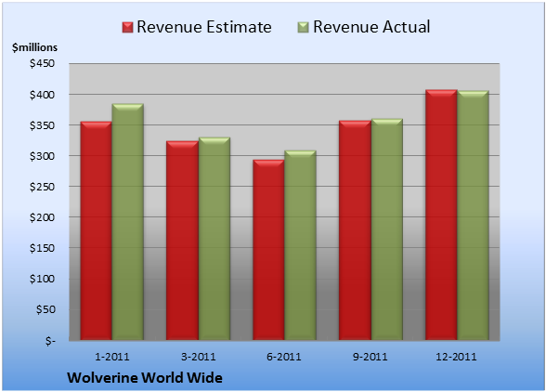546x392 pixels.
Task: Click the '$400' axis value
Action: 43,95
